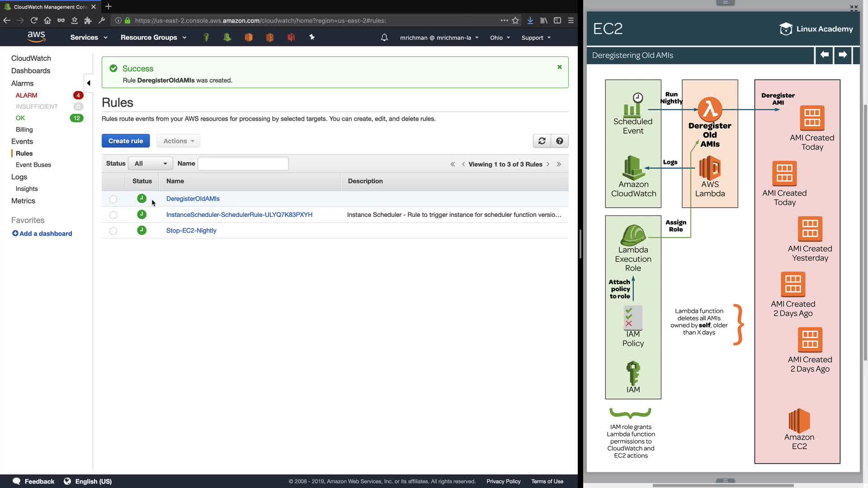This screenshot has height=488, width=868.
Task: Click the Create rule button
Action: pos(125,141)
